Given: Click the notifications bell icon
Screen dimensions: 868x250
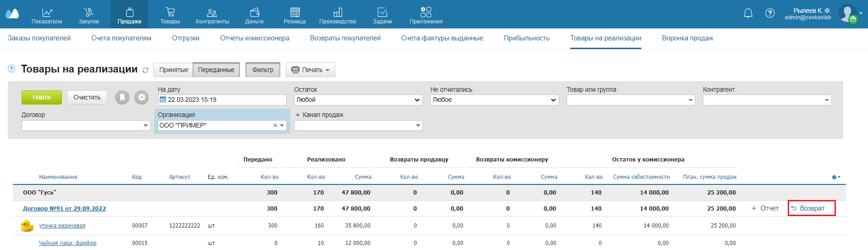Looking at the screenshot, I should click(x=748, y=13).
